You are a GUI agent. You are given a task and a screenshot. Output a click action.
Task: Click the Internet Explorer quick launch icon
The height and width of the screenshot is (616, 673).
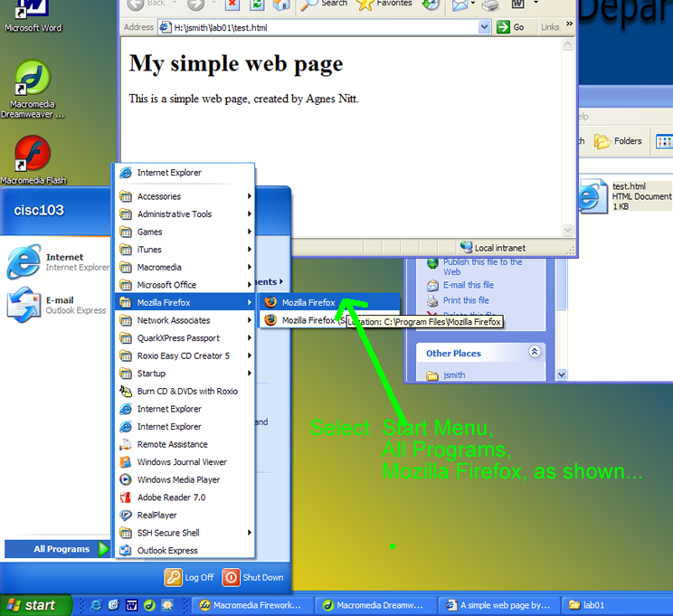pyautogui.click(x=96, y=605)
